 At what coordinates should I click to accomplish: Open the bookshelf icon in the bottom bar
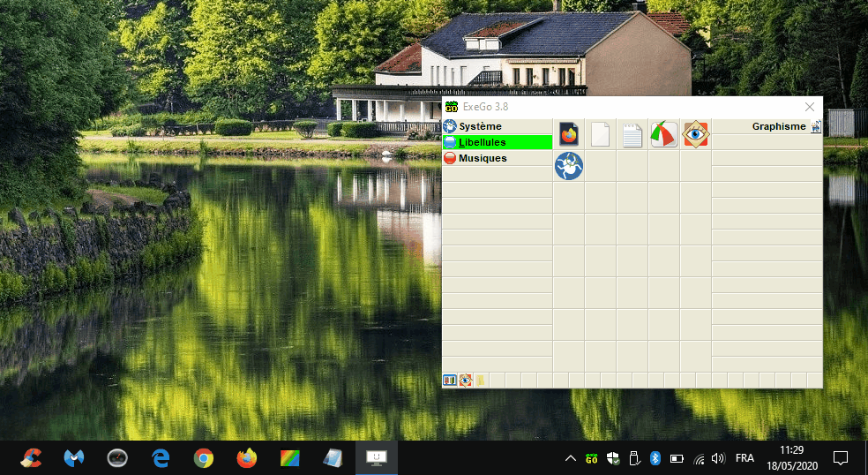click(x=450, y=381)
